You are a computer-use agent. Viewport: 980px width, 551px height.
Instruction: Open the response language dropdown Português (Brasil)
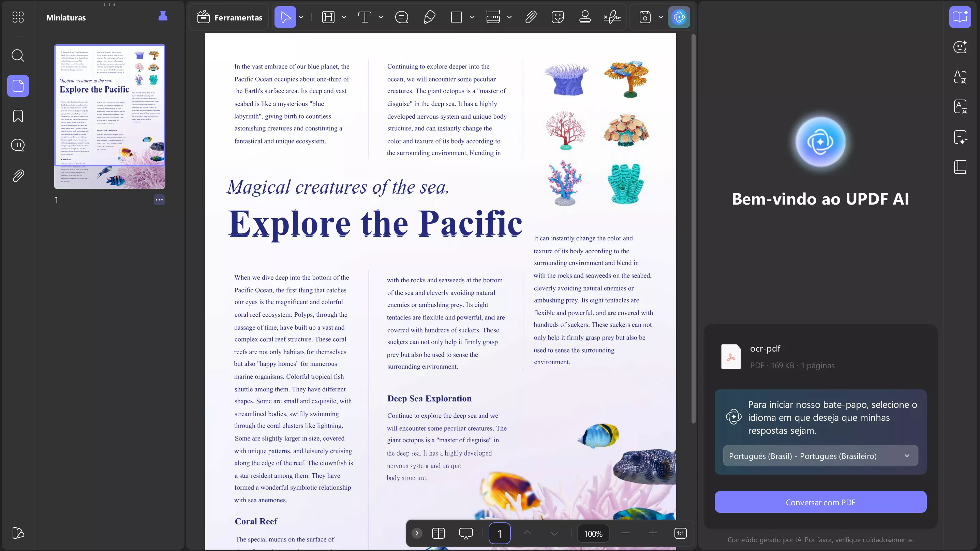(820, 456)
